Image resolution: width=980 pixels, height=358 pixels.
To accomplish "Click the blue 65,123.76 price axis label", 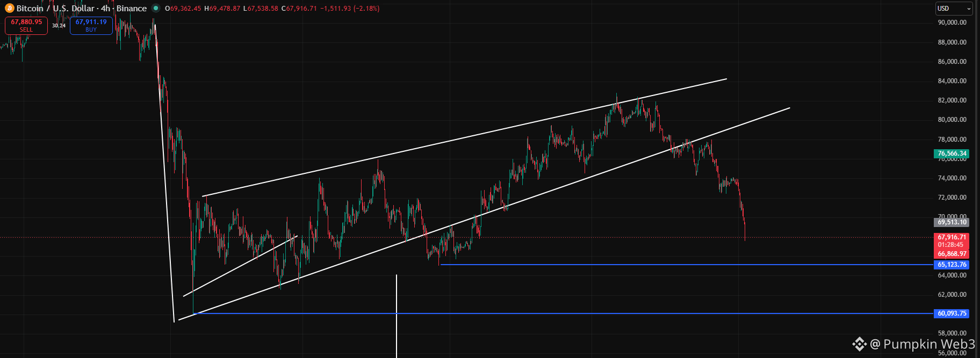I will coord(952,265).
